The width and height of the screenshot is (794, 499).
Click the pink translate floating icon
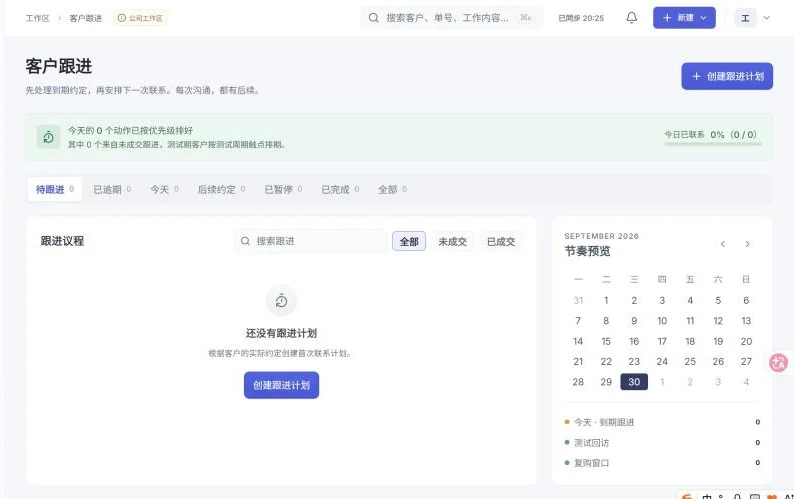point(779,363)
